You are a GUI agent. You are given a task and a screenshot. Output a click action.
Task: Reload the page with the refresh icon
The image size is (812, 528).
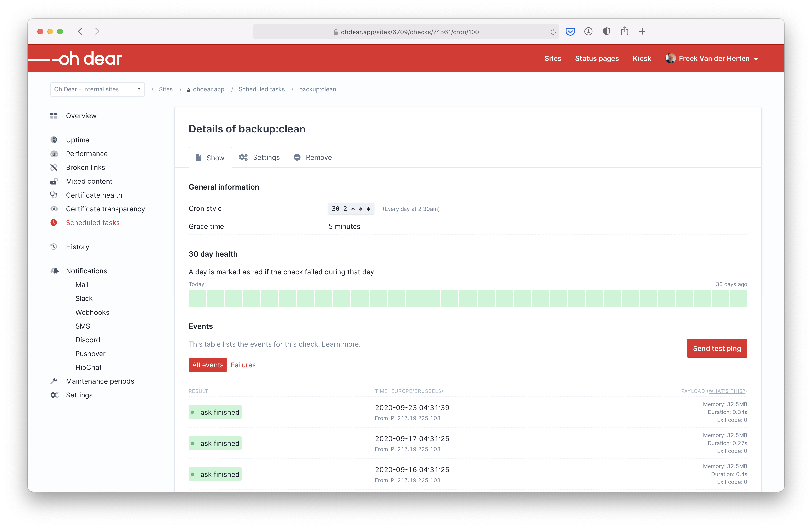[553, 32]
